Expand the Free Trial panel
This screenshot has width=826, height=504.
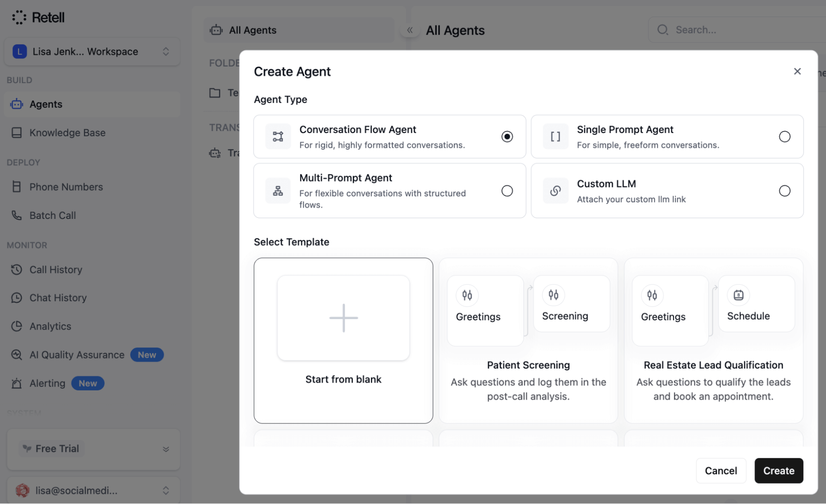(167, 449)
